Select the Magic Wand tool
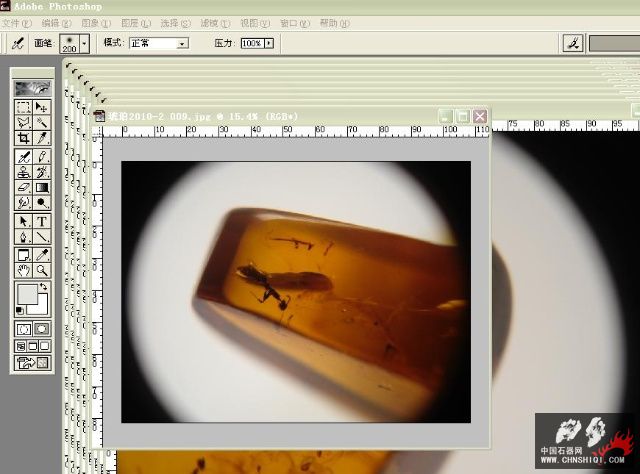The height and width of the screenshot is (474, 640). point(42,122)
